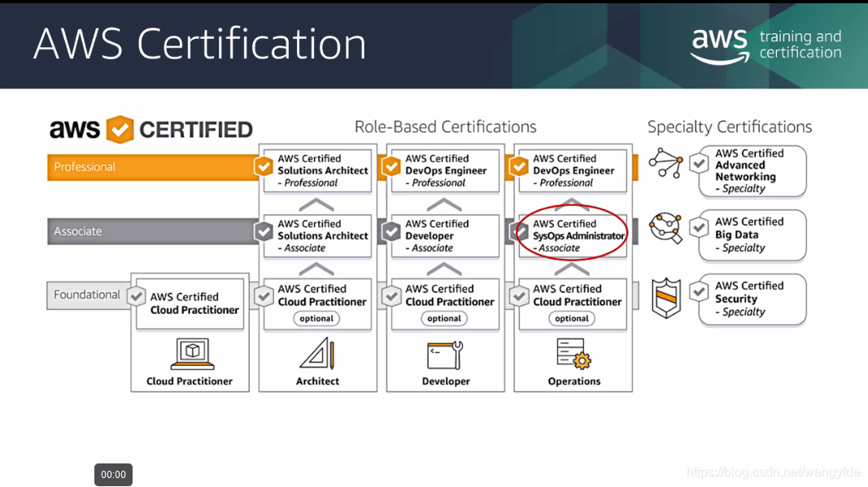Click the Cloud Practitioner laptop icon
This screenshot has height=487, width=868.
point(192,354)
